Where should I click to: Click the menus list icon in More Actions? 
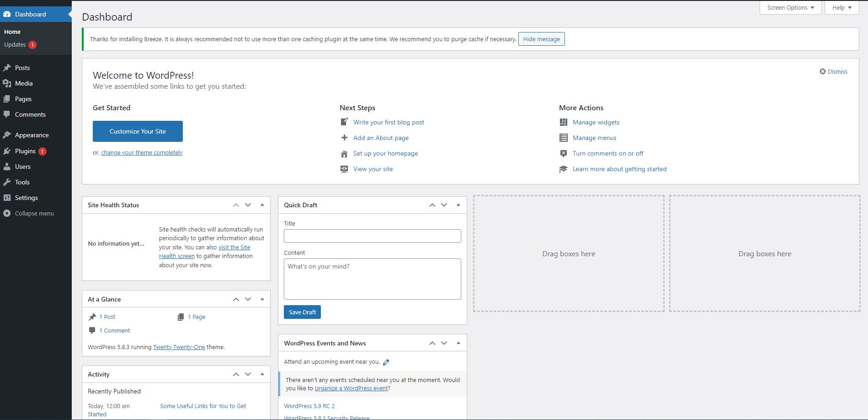click(x=564, y=138)
